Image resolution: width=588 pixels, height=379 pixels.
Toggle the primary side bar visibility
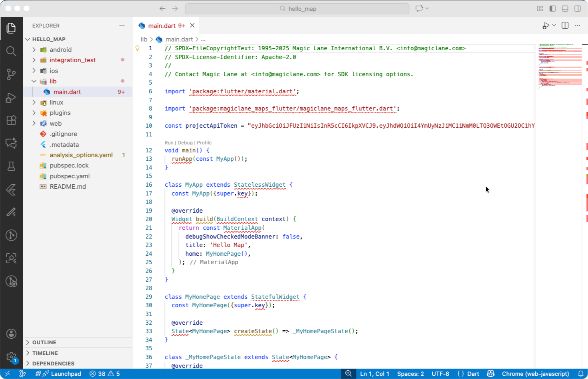click(x=552, y=8)
